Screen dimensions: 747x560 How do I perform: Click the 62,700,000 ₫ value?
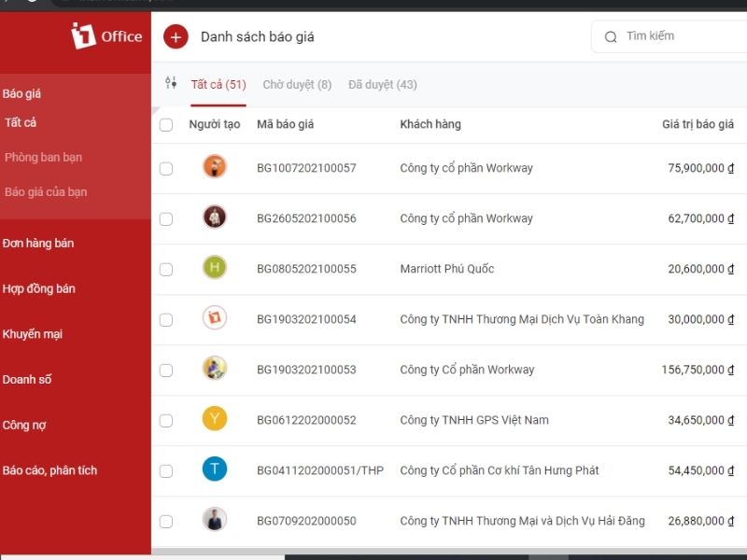701,218
